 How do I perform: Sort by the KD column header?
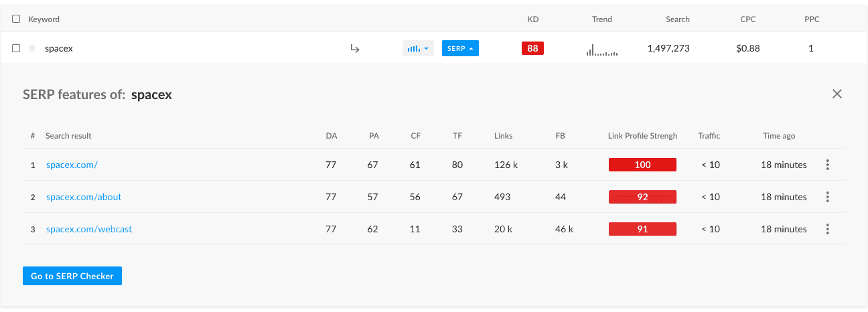pyautogui.click(x=533, y=19)
